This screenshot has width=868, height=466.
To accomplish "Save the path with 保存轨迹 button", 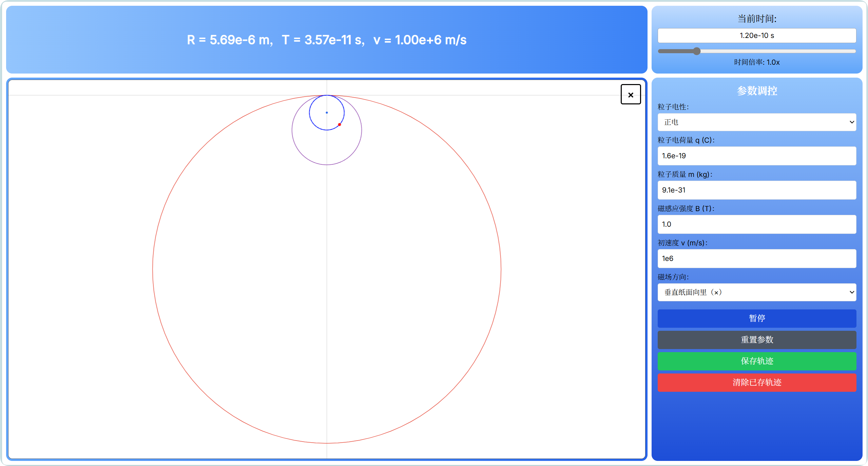I will tap(757, 361).
